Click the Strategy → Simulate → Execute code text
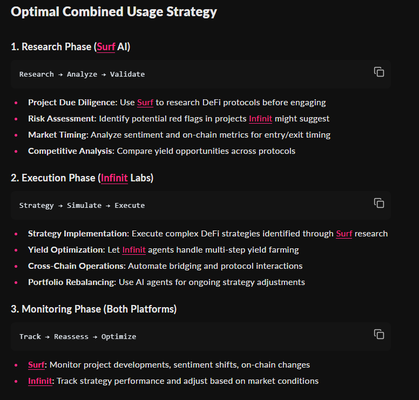Viewport: 419px width, 400px height. pos(82,205)
